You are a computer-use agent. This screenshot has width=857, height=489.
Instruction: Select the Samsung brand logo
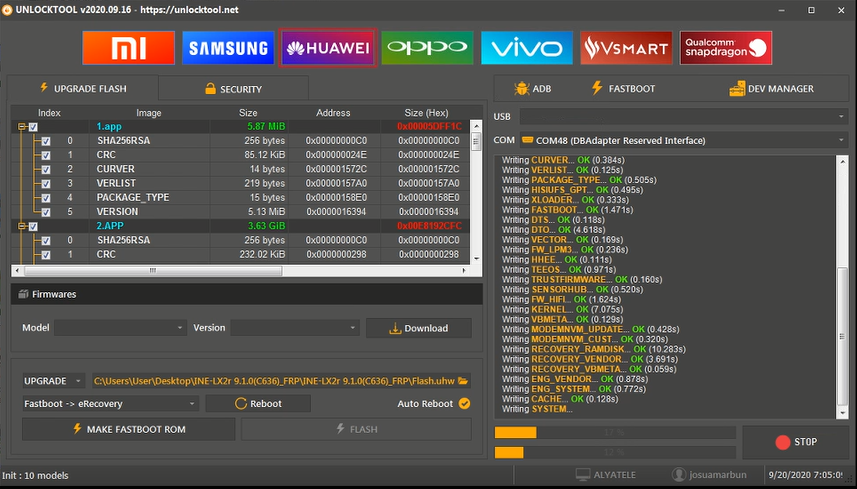228,48
